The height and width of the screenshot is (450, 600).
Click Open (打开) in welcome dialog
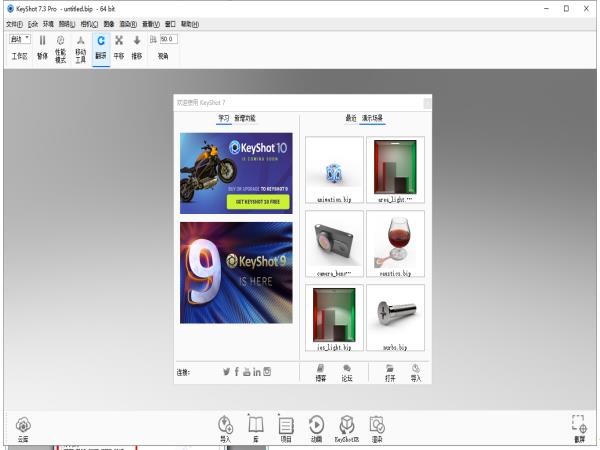(x=390, y=373)
